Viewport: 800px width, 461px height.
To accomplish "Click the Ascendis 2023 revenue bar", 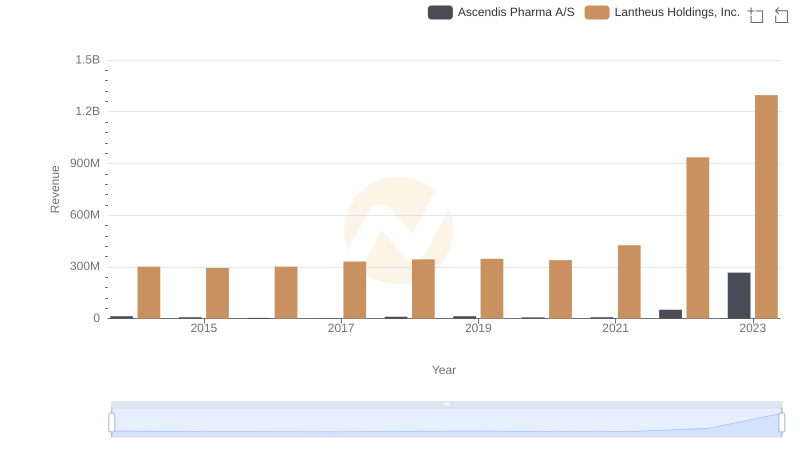I will coord(739,295).
